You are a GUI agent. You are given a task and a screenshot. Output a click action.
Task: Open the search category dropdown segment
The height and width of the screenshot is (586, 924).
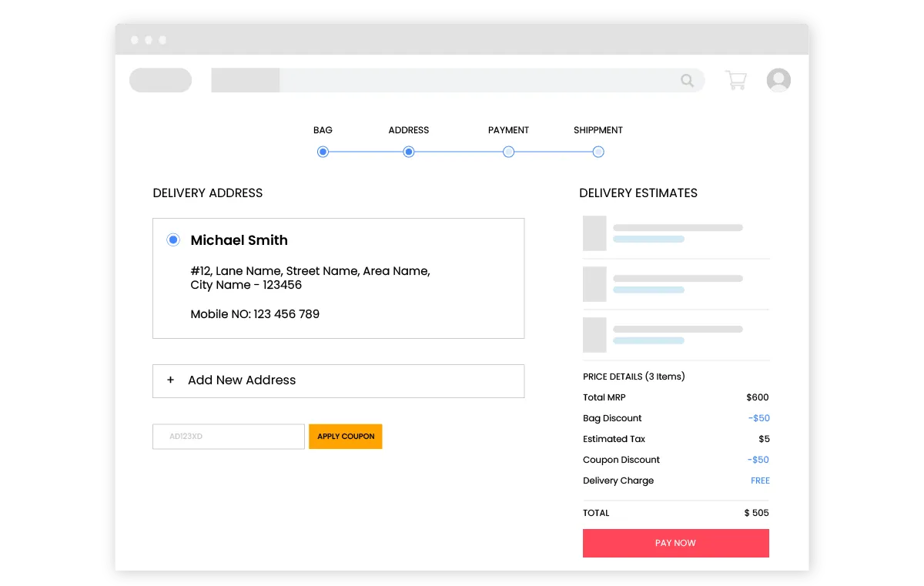point(245,81)
